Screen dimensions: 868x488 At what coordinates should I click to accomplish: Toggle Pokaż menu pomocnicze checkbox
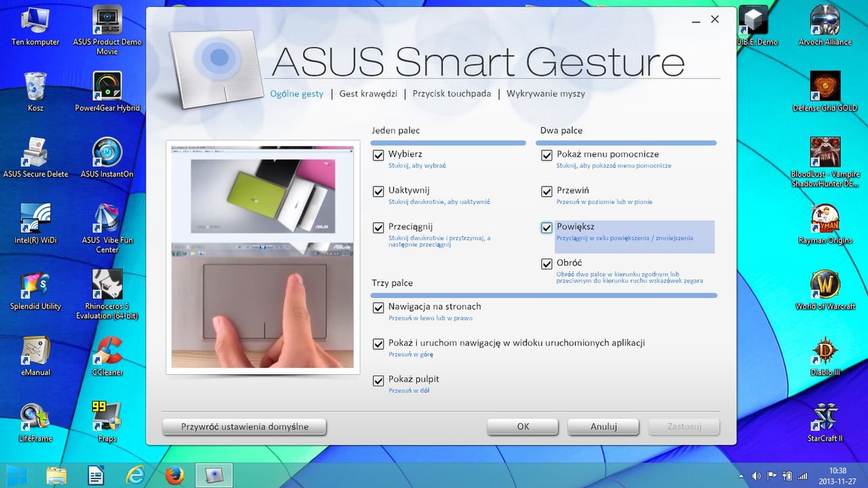(x=547, y=155)
